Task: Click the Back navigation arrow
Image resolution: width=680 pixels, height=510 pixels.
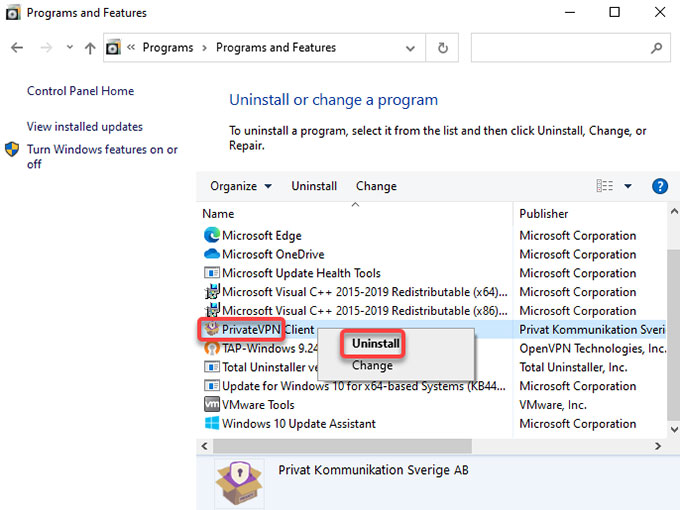Action: [17, 47]
